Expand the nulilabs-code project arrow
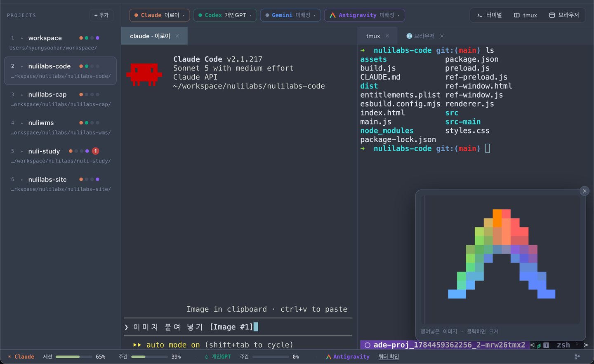Screen dimensions: 594x364 coord(22,66)
